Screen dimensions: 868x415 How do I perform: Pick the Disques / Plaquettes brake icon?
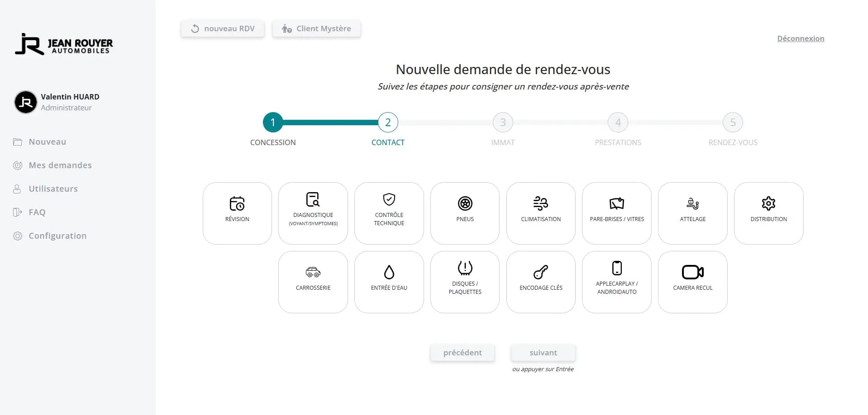465,268
